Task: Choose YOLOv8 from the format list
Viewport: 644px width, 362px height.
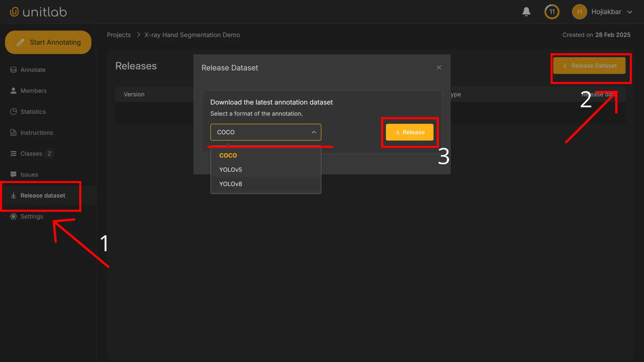Action: 231,184
